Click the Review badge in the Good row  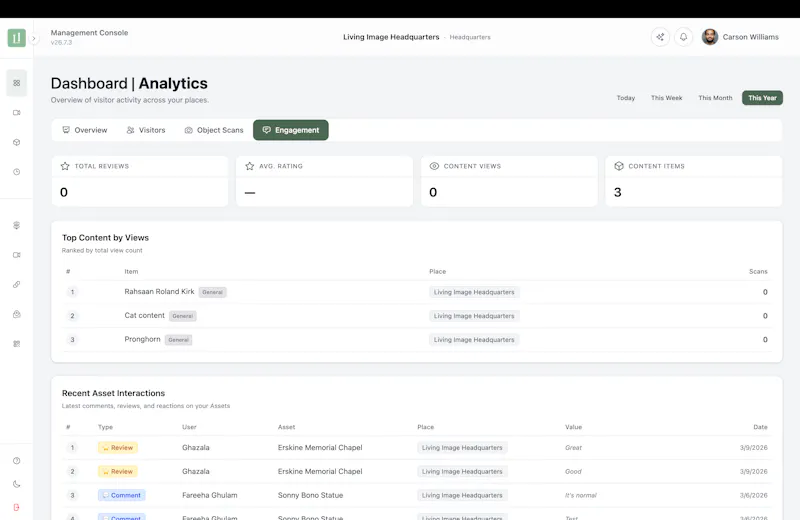click(x=118, y=472)
